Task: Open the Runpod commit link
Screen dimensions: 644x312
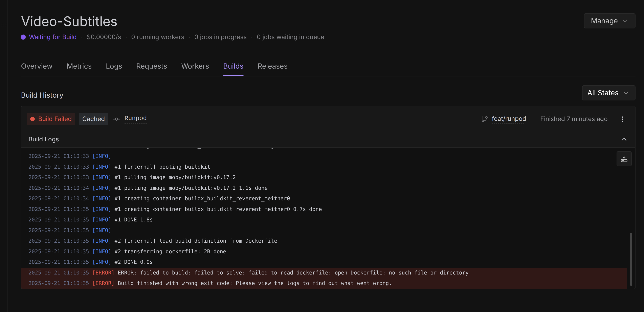Action: (135, 118)
